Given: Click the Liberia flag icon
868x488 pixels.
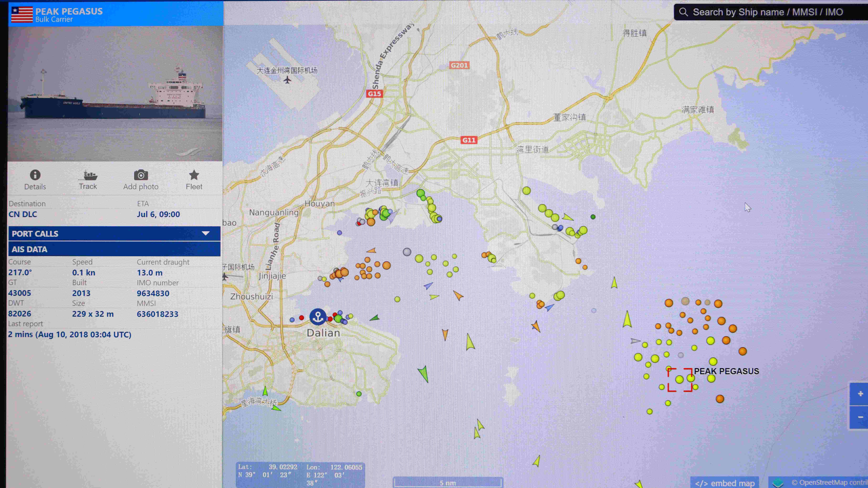Looking at the screenshot, I should click(x=22, y=14).
